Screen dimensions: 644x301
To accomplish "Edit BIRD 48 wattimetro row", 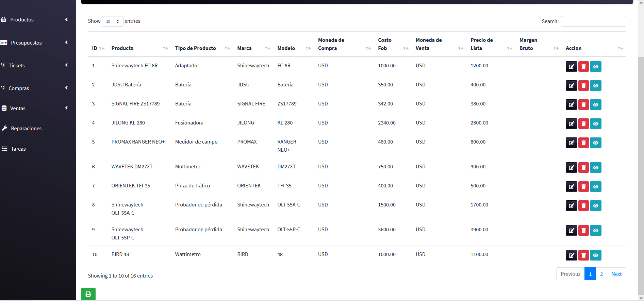I will (571, 255).
